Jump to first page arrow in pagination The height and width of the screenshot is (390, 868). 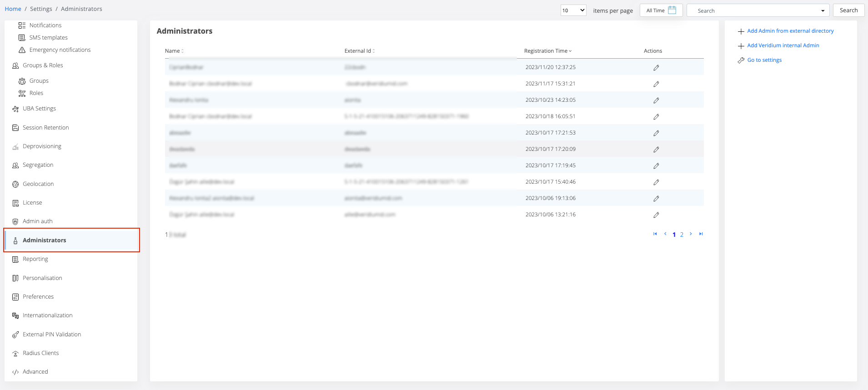point(655,234)
